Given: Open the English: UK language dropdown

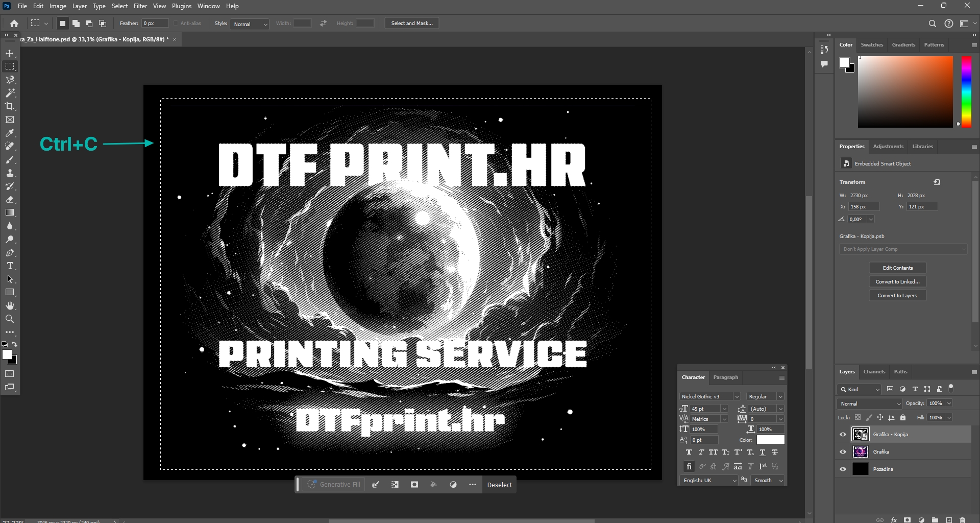Looking at the screenshot, I should pyautogui.click(x=708, y=481).
